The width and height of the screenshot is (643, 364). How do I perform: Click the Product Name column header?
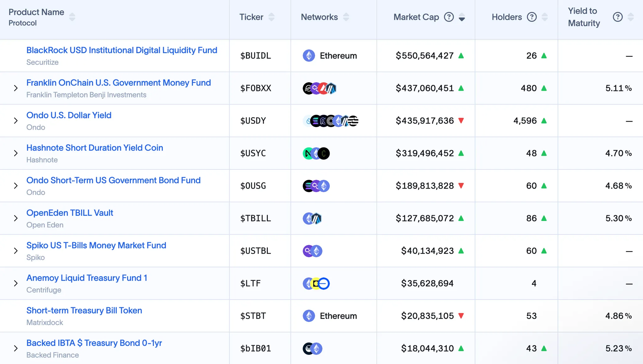point(36,12)
